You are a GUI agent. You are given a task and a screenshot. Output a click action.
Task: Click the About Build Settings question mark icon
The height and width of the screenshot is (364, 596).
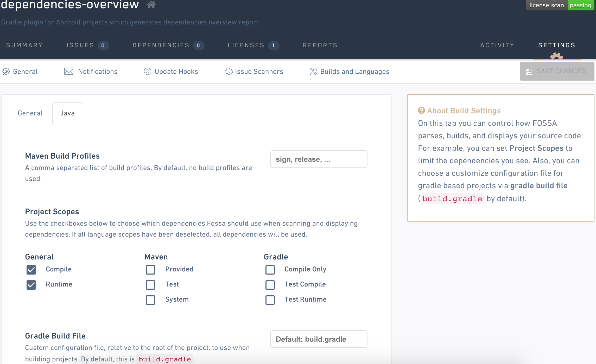[421, 110]
